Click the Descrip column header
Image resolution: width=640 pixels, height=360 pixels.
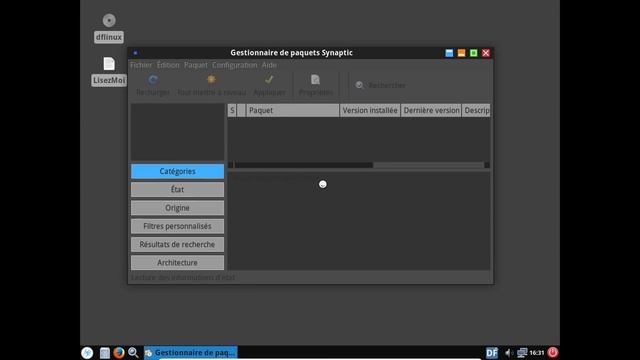pos(476,111)
